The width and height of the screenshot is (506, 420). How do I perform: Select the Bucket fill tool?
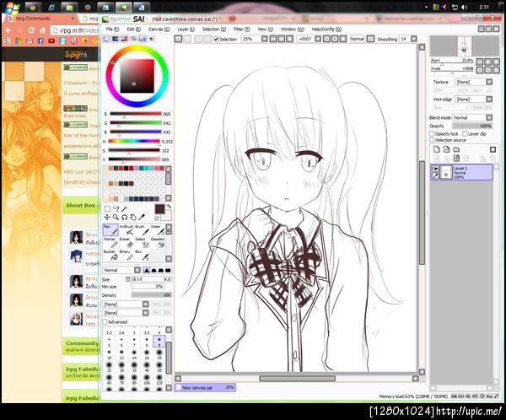[110, 255]
